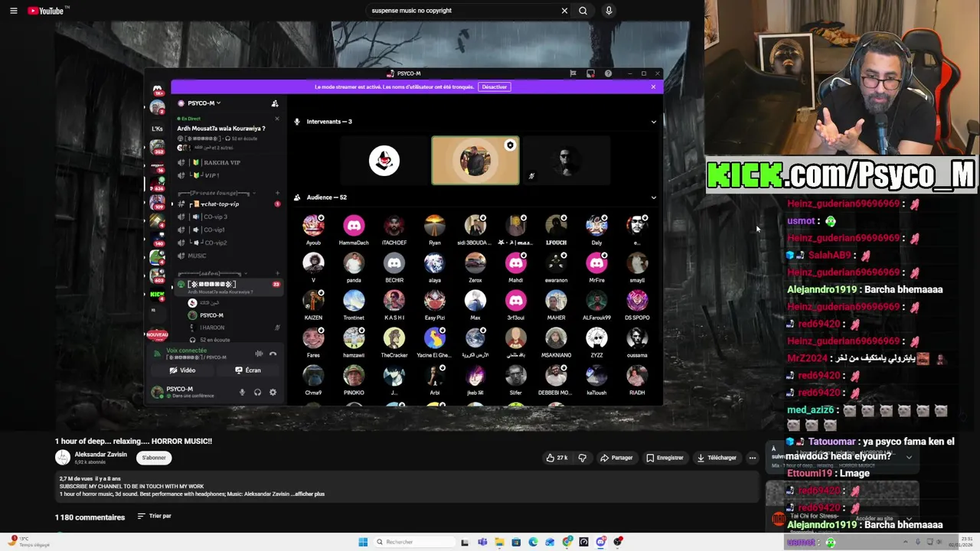
Task: Toggle headphone deafen in the user panel
Action: (257, 393)
